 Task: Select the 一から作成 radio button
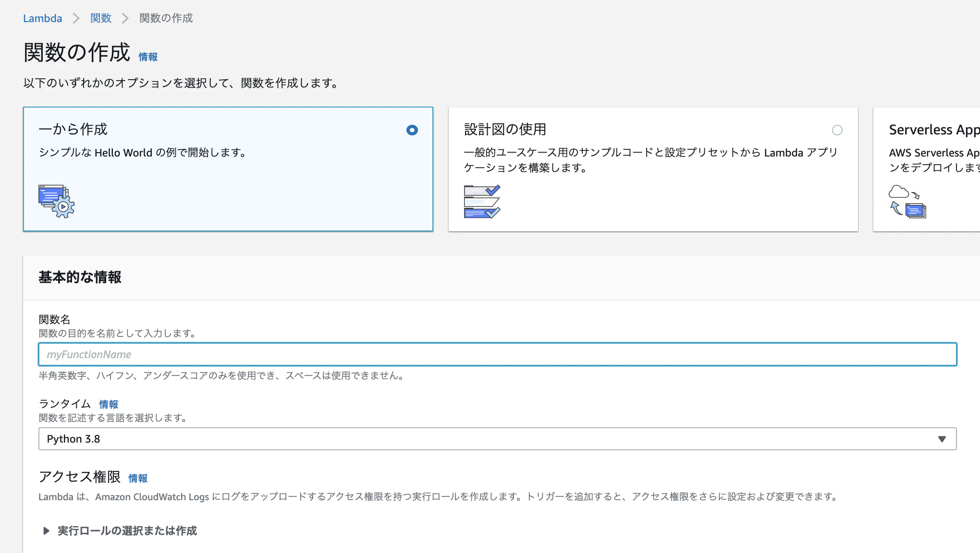click(412, 130)
